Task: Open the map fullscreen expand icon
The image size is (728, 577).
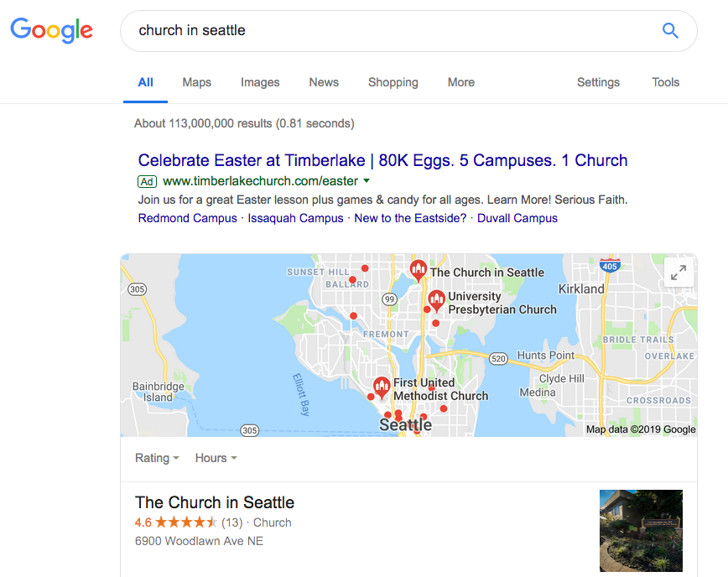Action: [x=679, y=272]
